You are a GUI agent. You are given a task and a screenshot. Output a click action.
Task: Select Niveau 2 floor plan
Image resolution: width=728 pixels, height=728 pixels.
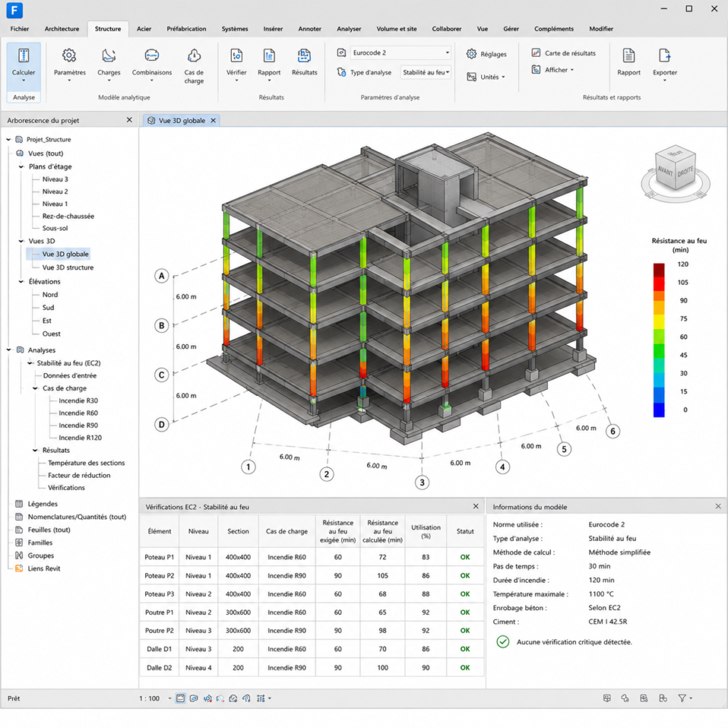[x=55, y=191]
